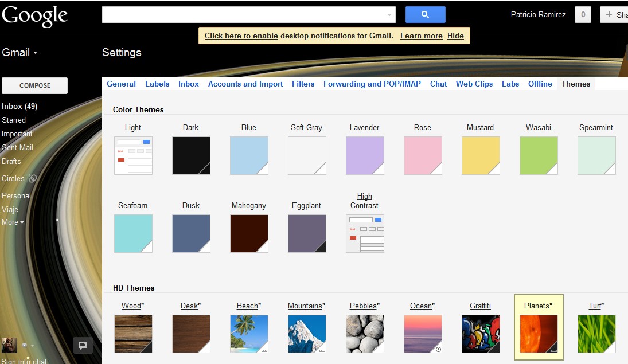Open the Labs tab

tap(510, 84)
